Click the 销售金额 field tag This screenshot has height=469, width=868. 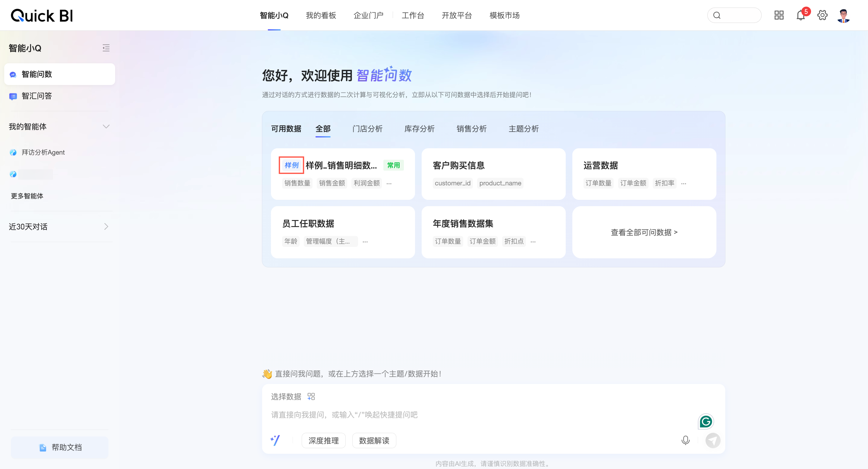coord(332,183)
